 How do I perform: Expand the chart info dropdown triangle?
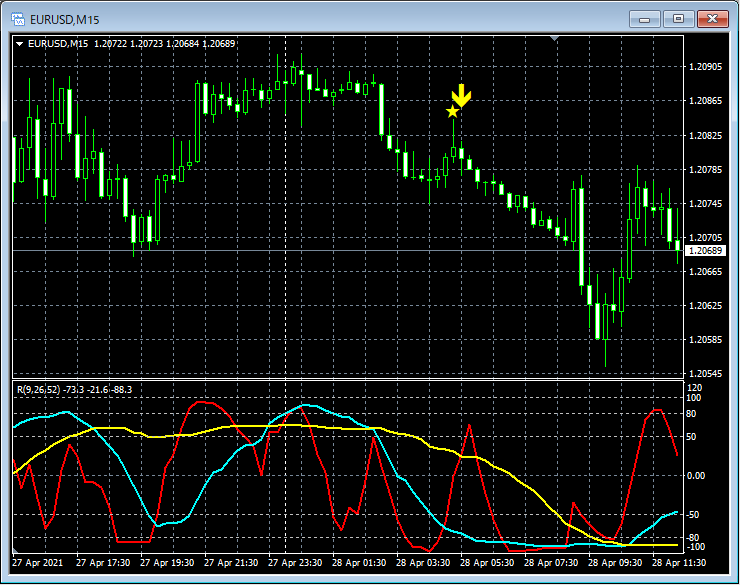coord(20,44)
